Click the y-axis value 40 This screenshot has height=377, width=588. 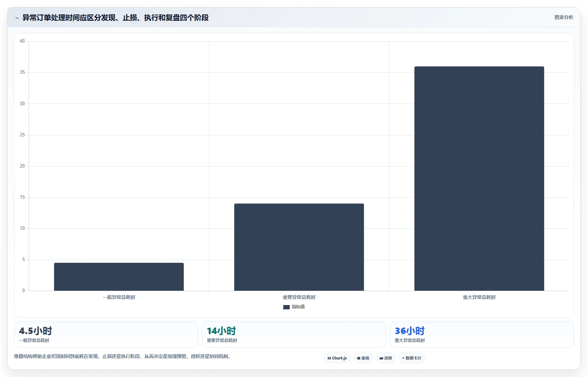[x=22, y=41]
